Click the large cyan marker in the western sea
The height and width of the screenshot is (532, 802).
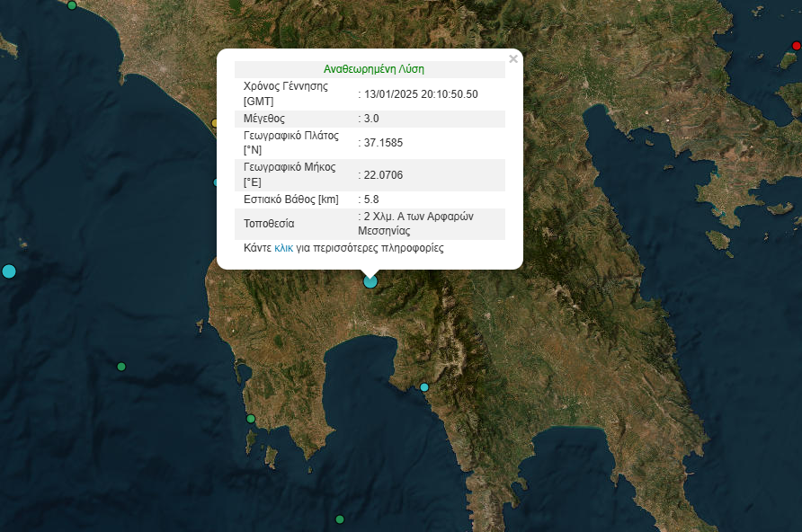(x=9, y=270)
